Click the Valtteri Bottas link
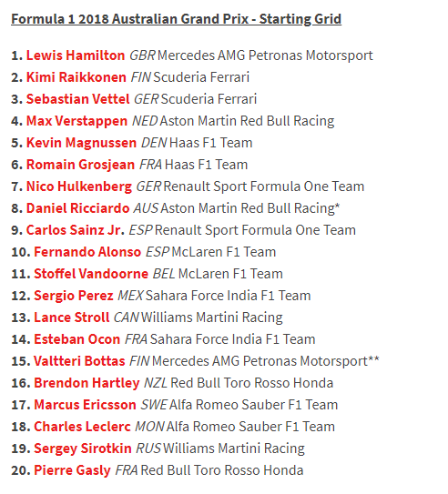 (79, 361)
